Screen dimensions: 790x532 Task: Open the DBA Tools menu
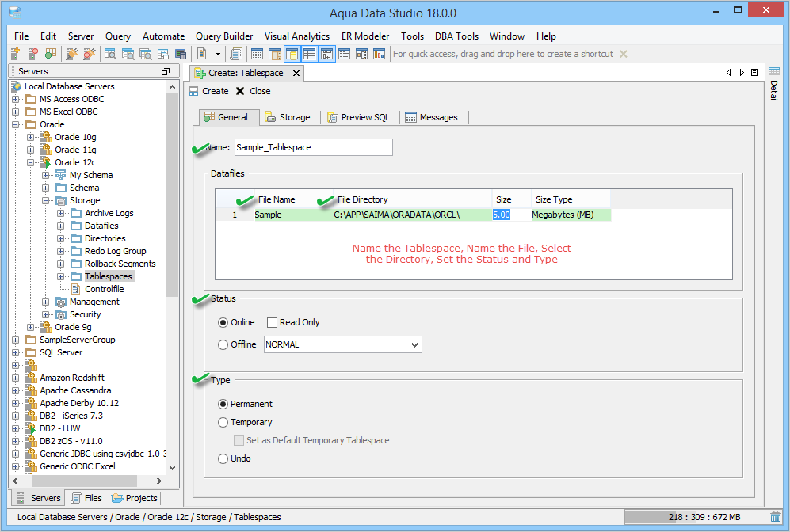pos(456,36)
